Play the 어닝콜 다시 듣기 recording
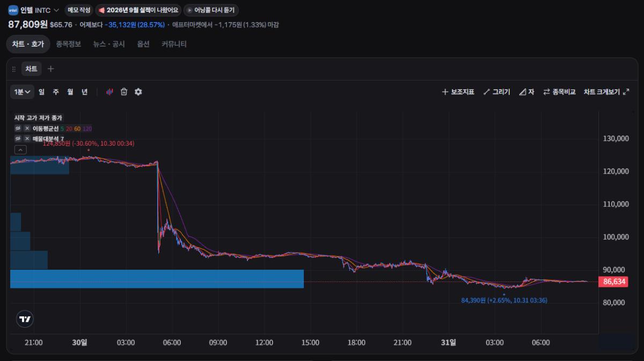 click(211, 10)
